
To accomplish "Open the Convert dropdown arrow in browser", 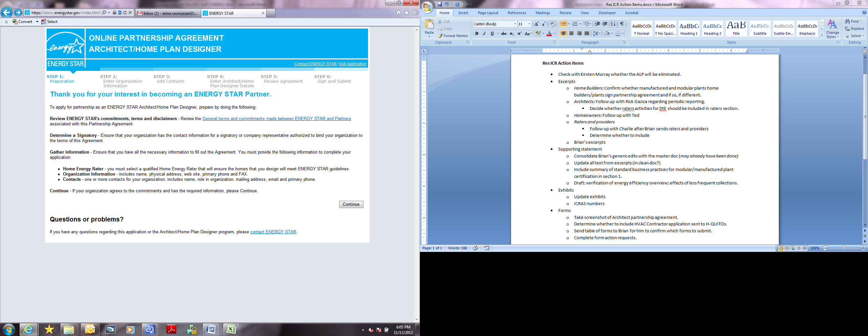I will click(x=37, y=22).
